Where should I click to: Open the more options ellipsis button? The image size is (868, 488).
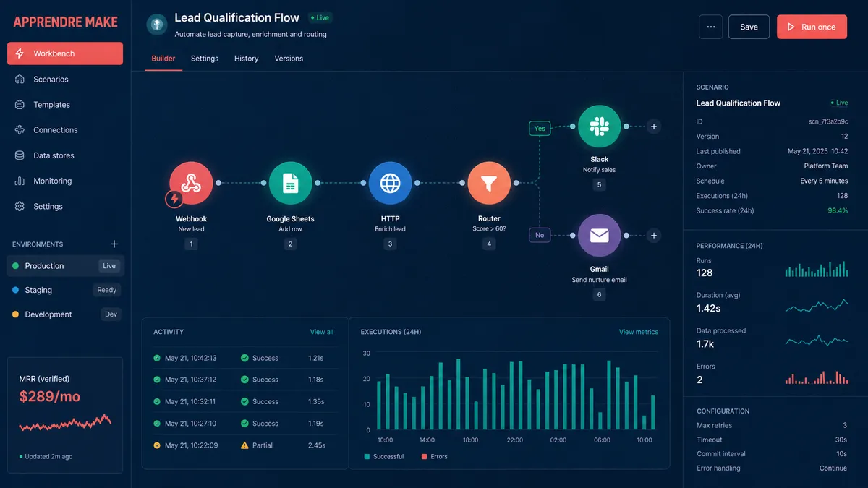710,27
